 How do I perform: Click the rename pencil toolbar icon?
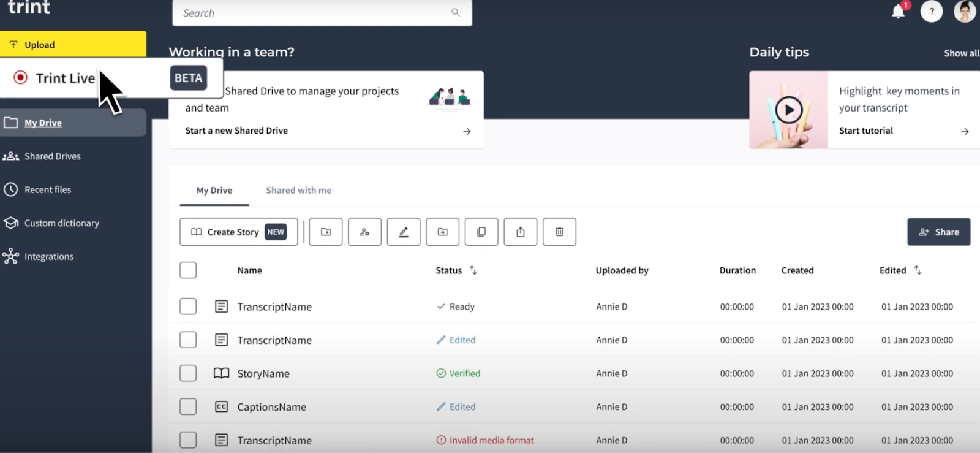pyautogui.click(x=404, y=232)
